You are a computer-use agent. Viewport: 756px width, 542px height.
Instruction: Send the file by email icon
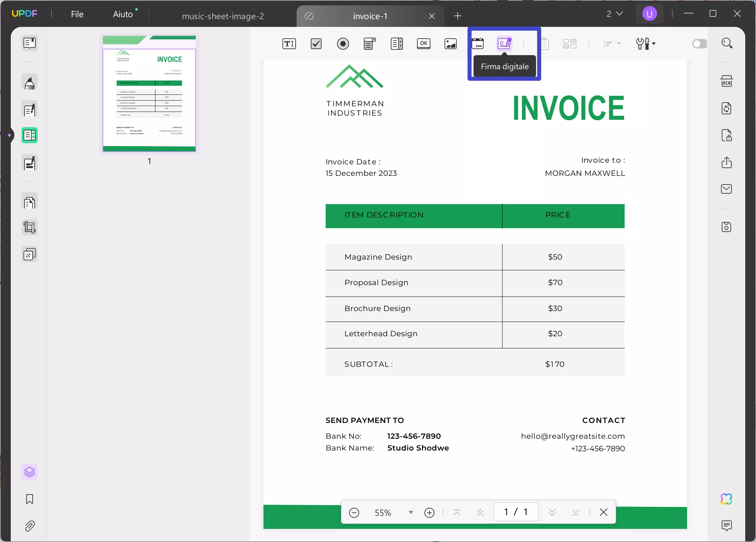pos(727,189)
